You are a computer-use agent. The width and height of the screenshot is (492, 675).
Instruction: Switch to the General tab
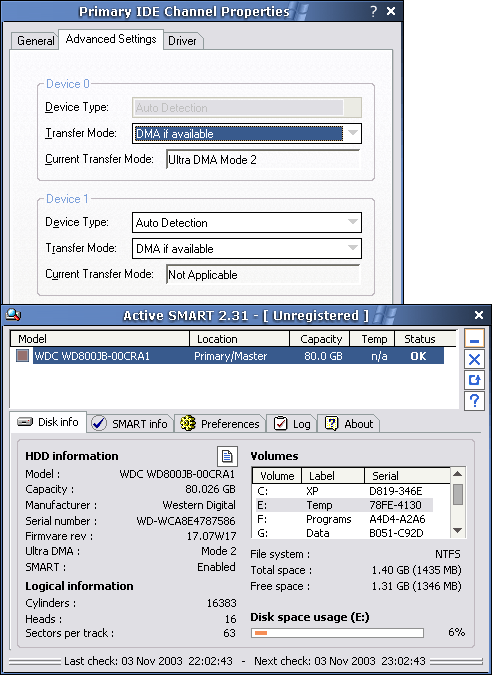[35, 41]
